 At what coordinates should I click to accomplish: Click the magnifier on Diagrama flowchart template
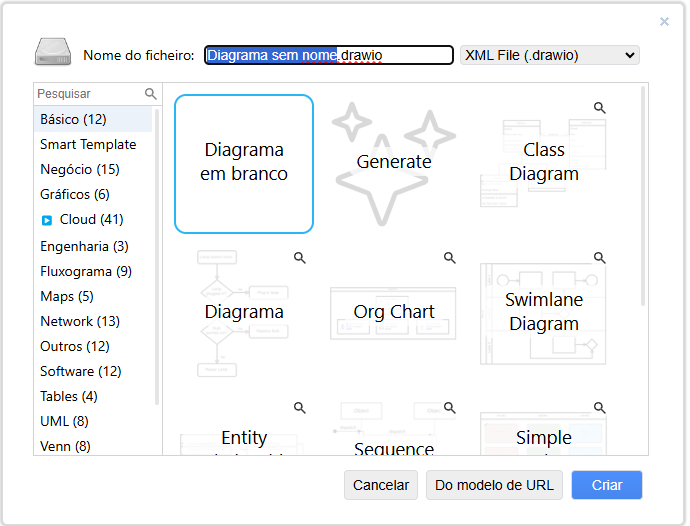coord(299,257)
